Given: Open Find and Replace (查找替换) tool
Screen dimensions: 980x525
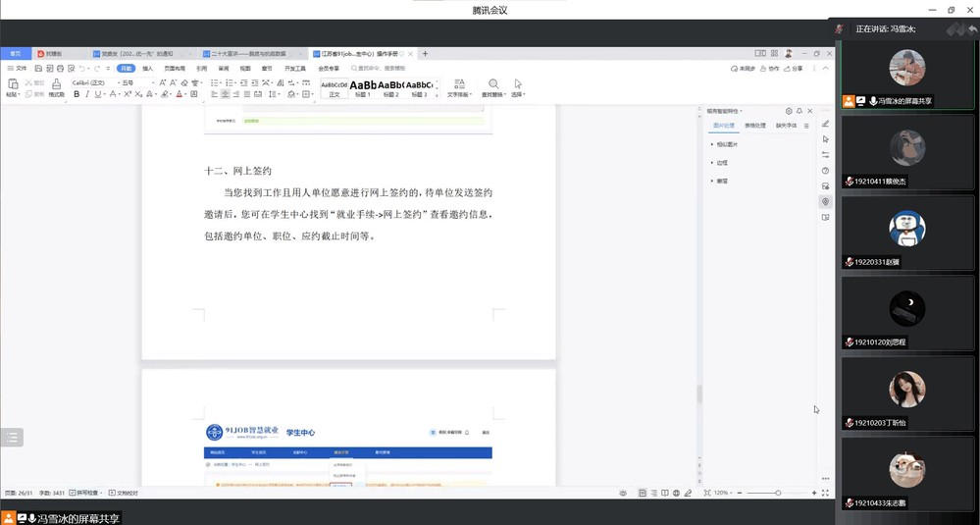Looking at the screenshot, I should click(492, 88).
